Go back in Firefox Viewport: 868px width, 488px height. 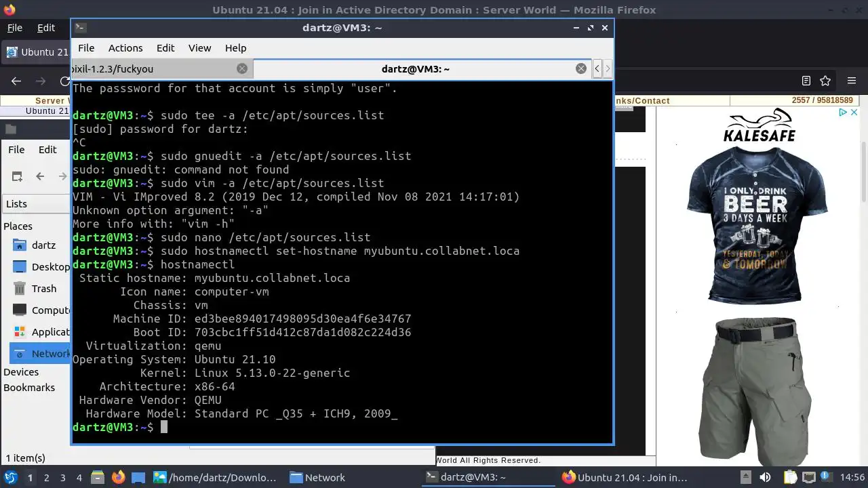pyautogui.click(x=16, y=81)
